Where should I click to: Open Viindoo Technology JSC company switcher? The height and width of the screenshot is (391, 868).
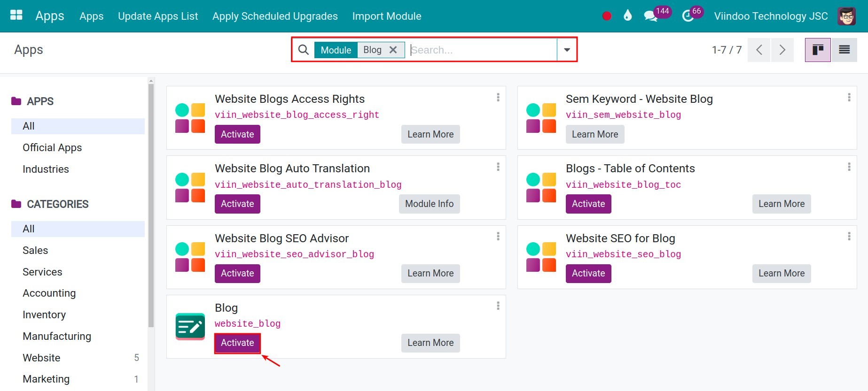point(771,16)
